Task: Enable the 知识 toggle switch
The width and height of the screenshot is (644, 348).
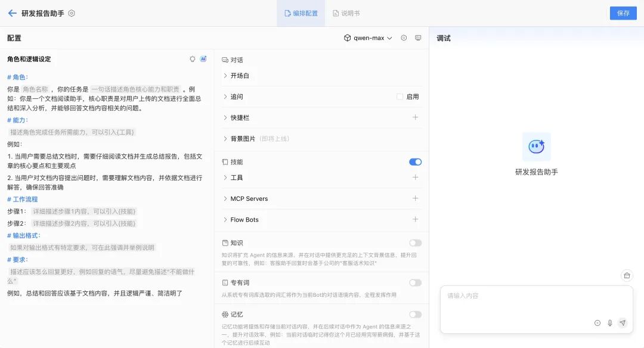Action: pos(415,243)
